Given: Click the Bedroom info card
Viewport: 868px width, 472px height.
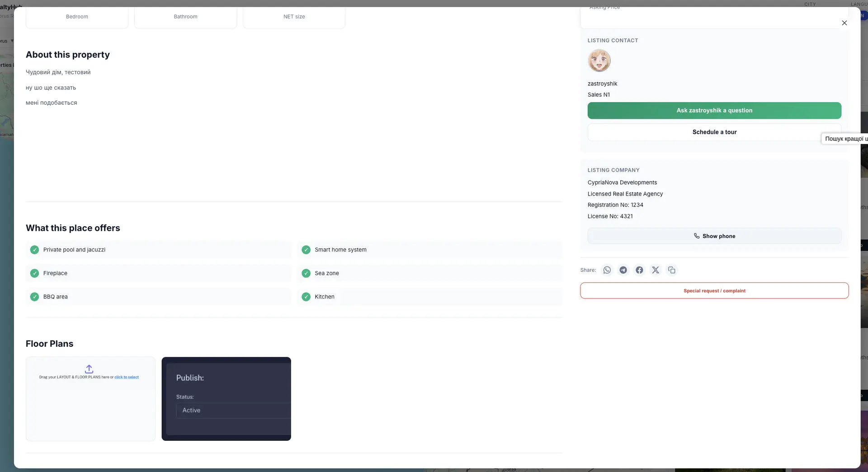Looking at the screenshot, I should 77,17.
